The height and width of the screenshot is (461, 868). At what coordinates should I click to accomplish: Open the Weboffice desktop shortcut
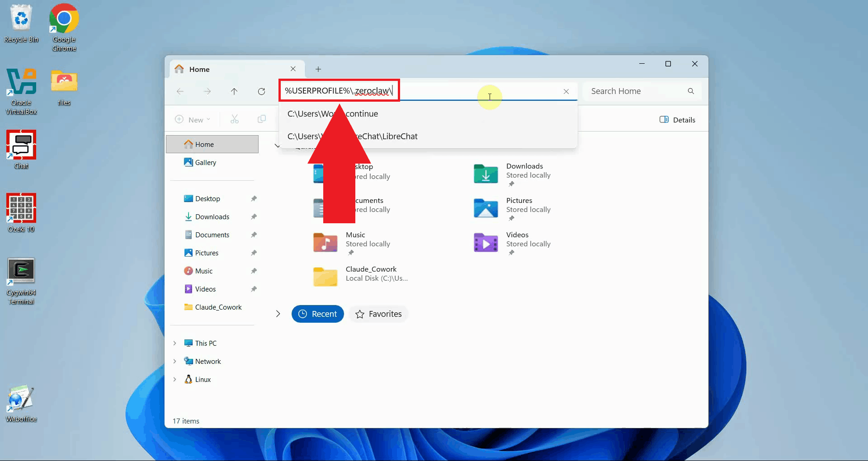pyautogui.click(x=21, y=403)
